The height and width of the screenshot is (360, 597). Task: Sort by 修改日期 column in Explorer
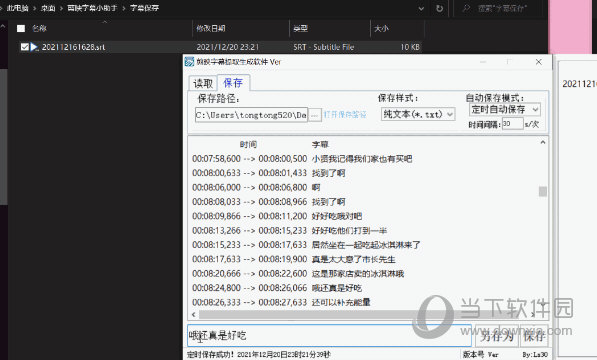pyautogui.click(x=211, y=28)
